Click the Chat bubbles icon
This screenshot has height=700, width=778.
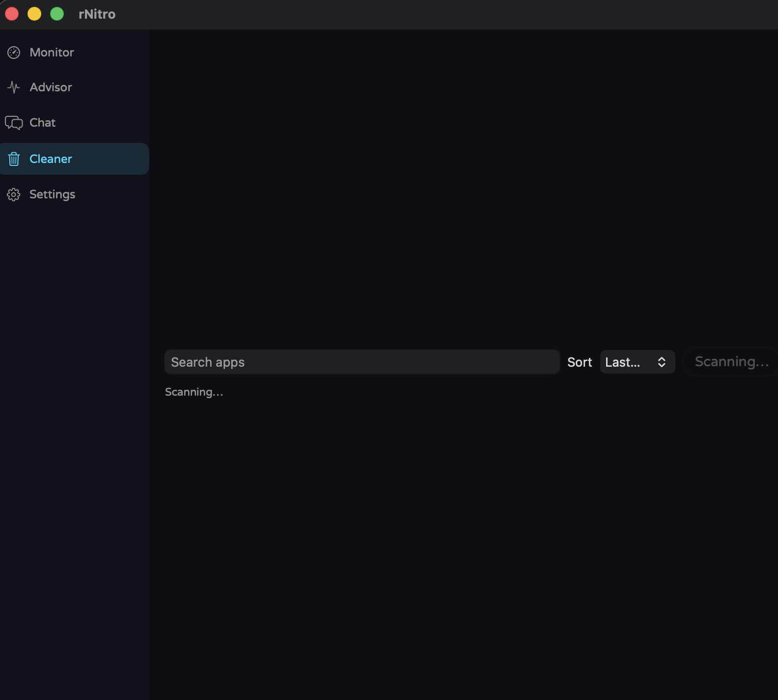(14, 123)
